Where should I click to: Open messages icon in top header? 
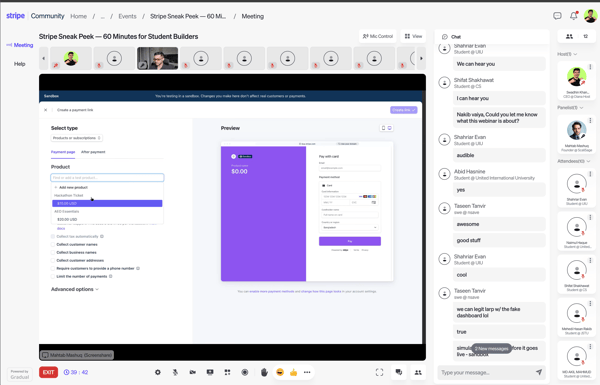point(557,16)
